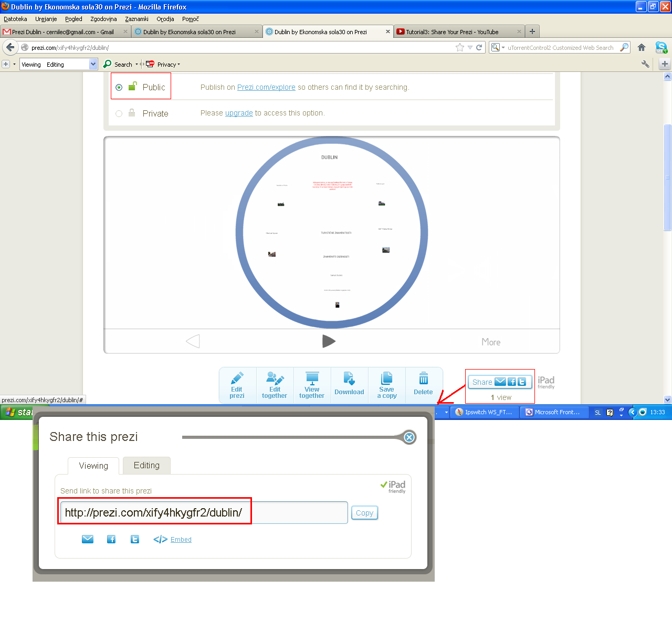Click the search magnifier in web search box
The image size is (672, 631).
coord(624,47)
